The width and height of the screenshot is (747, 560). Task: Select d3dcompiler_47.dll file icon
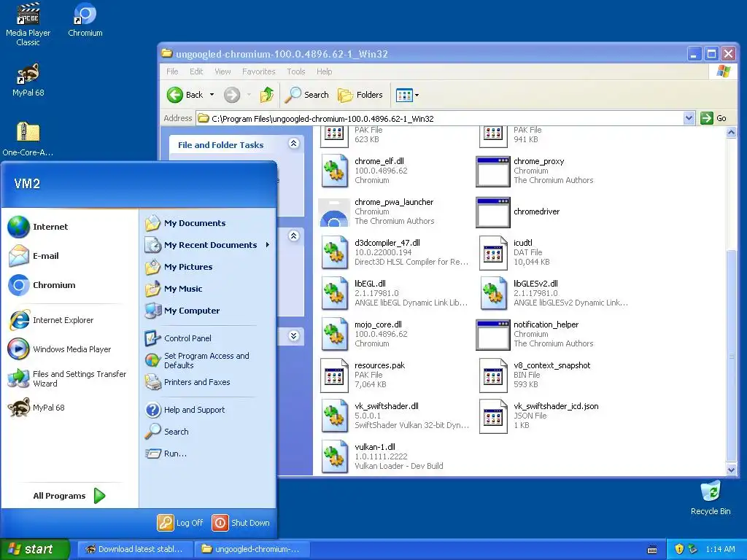334,252
